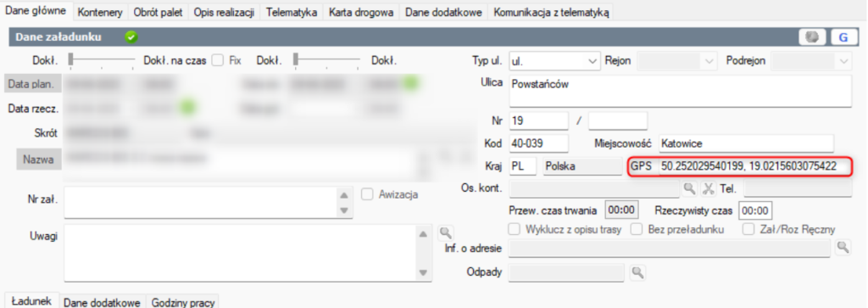The image size is (868, 308).
Task: Clear contact person with the X icon
Action: 709,188
